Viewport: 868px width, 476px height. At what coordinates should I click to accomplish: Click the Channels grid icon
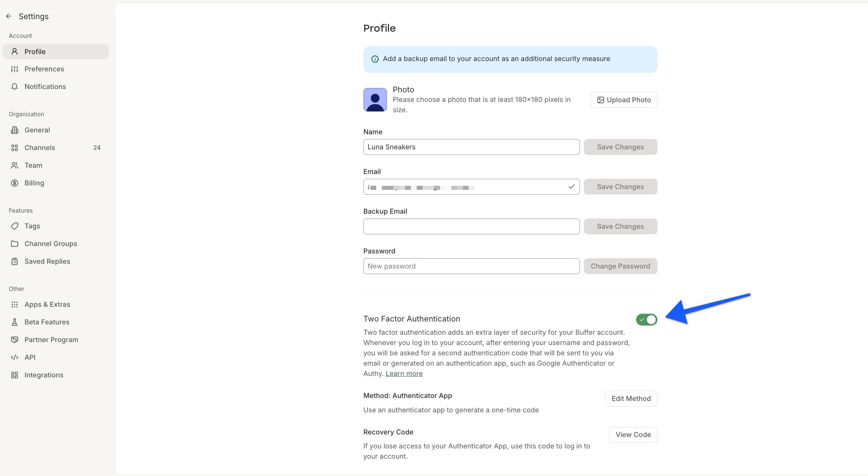tap(15, 148)
